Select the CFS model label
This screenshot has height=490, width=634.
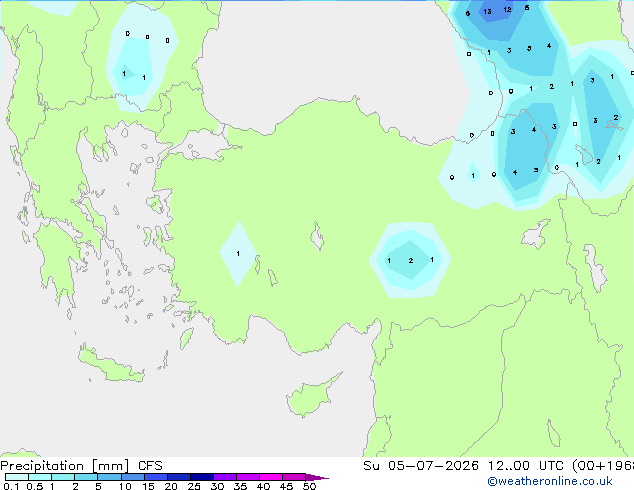[x=150, y=466]
